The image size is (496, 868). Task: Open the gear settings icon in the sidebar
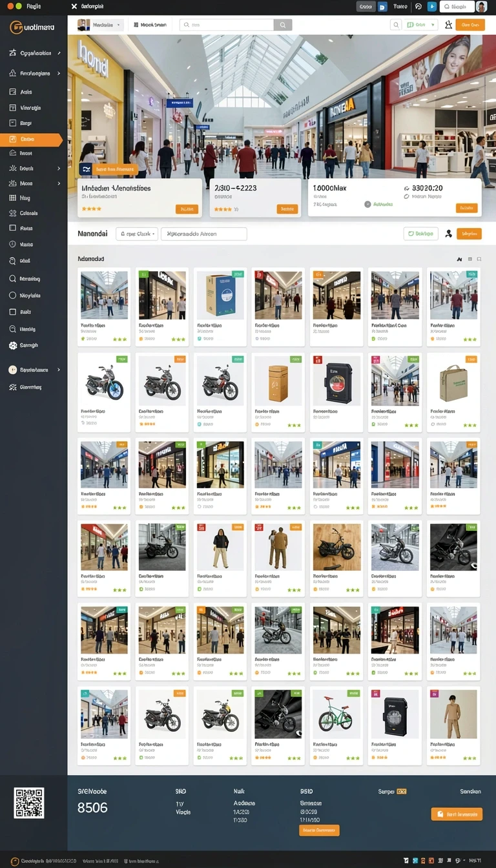12,346
